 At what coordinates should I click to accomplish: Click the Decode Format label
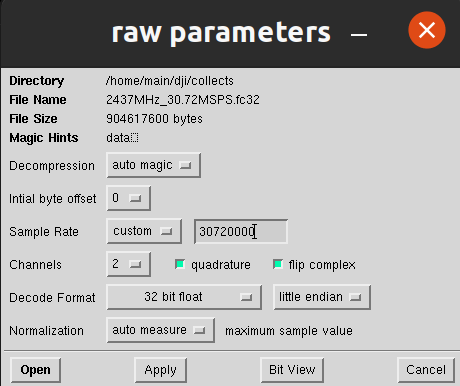click(52, 298)
